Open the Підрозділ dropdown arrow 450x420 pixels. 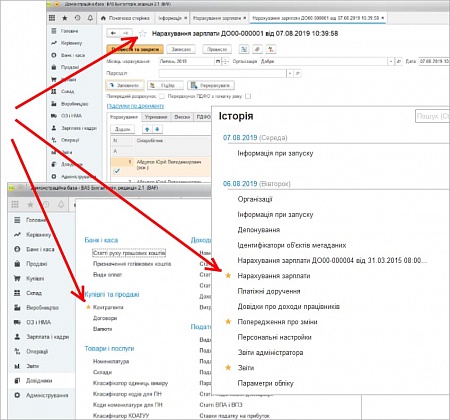tap(290, 73)
